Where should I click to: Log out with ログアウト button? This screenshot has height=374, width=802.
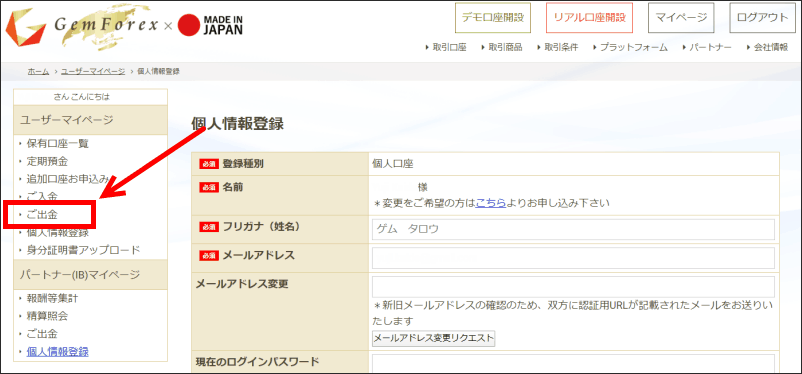[762, 17]
